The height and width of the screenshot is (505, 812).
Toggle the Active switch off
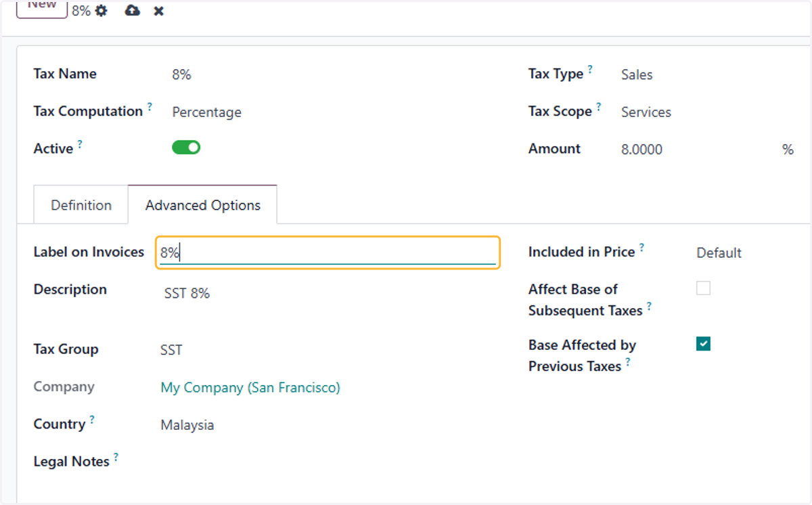[186, 147]
